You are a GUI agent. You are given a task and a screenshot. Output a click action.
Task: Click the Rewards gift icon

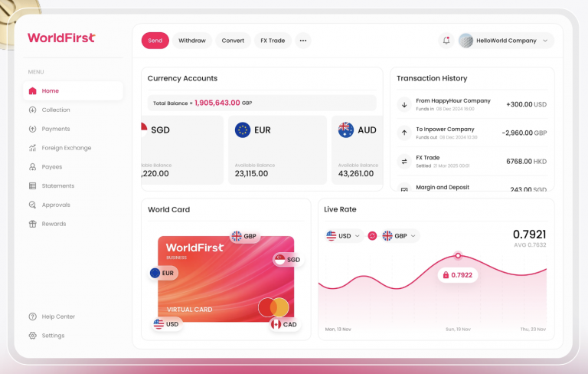pyautogui.click(x=33, y=224)
